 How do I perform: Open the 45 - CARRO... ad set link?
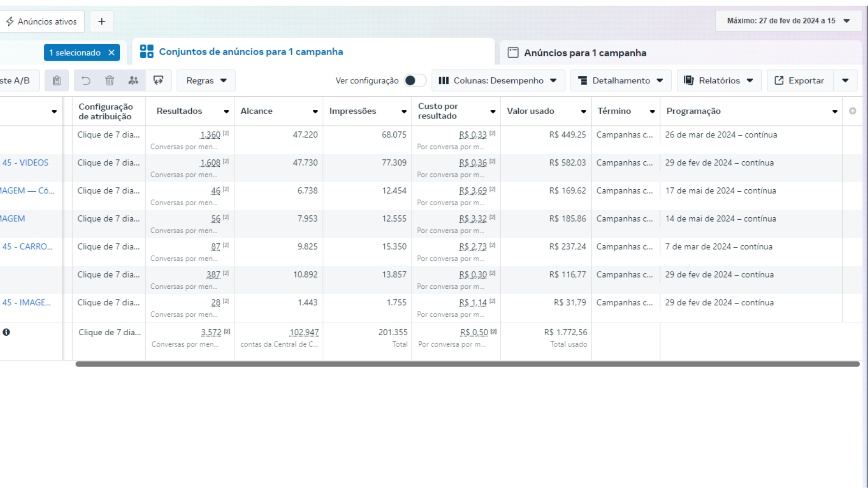coord(27,247)
